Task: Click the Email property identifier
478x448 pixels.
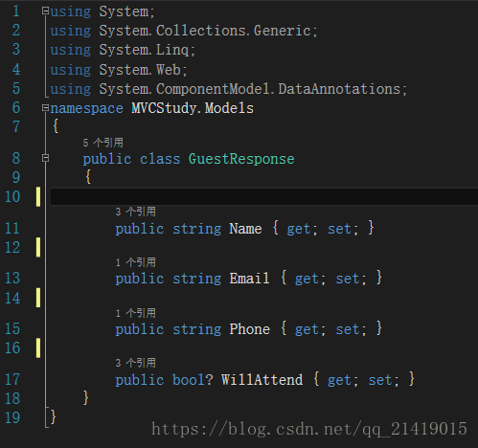Action: 250,279
